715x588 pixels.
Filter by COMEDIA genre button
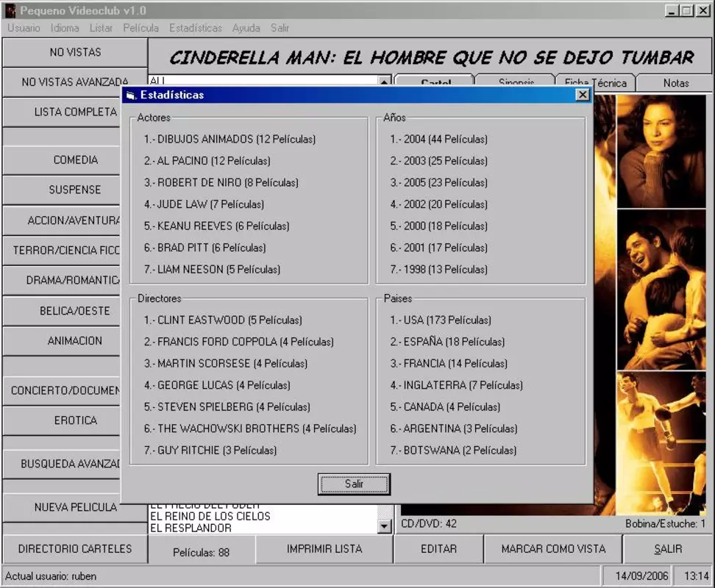tap(62, 160)
